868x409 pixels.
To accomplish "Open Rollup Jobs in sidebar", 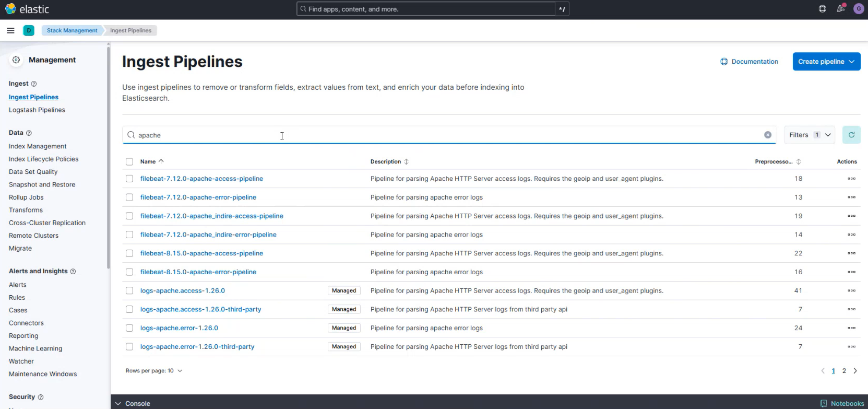I will (26, 197).
